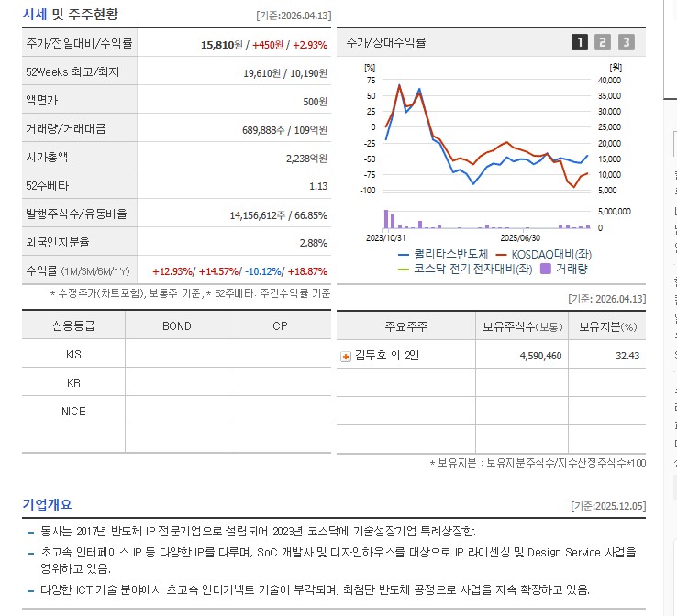
Task: Click the 수익률 (1M/3M/6M/1Y) row label
Action: [78, 271]
